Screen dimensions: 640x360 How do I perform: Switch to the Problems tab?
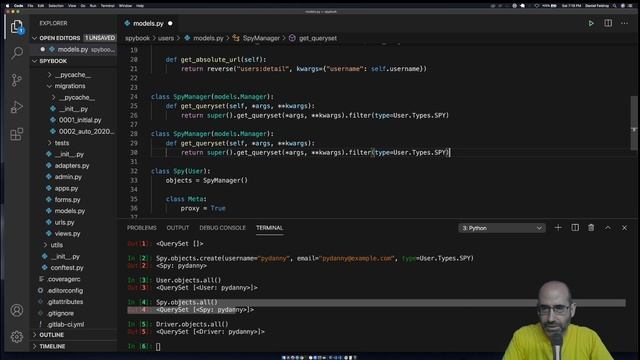click(x=142, y=228)
